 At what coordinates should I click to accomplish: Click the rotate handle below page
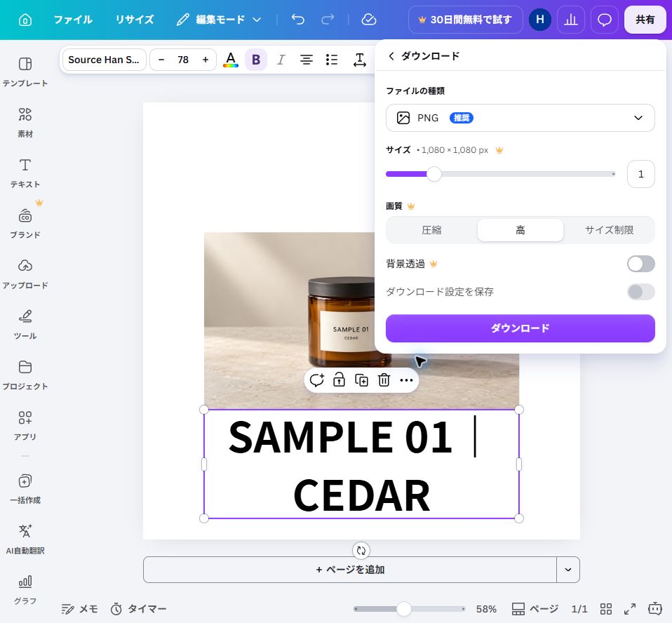tap(361, 551)
